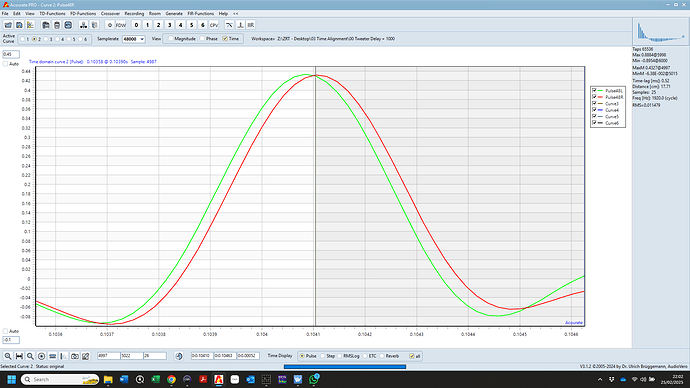Open the Samplerate dropdown

pos(133,39)
